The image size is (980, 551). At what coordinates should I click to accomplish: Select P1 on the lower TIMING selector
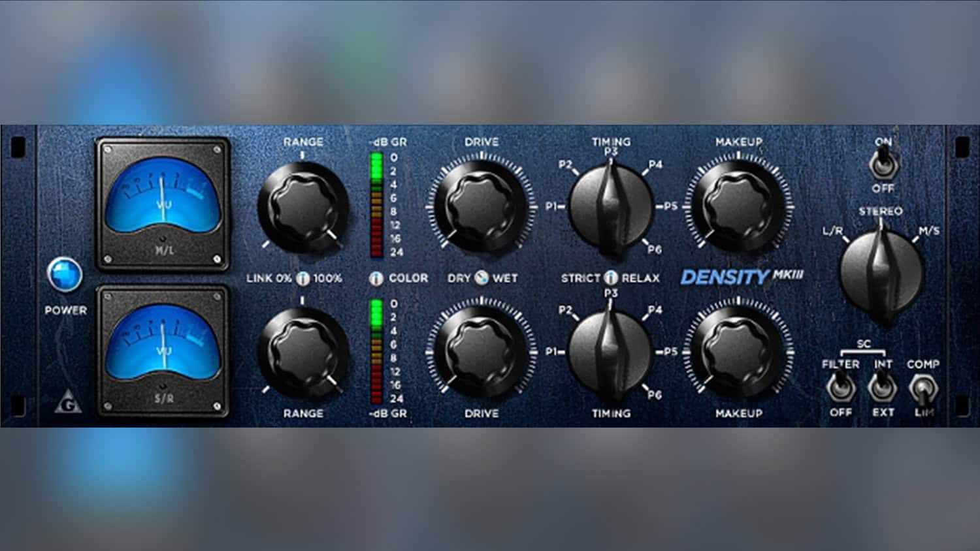tap(552, 351)
